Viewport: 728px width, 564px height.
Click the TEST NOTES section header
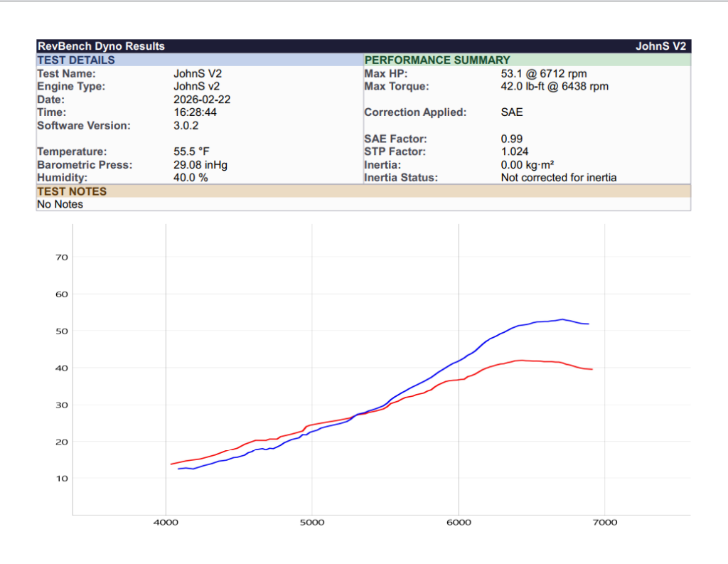72,191
